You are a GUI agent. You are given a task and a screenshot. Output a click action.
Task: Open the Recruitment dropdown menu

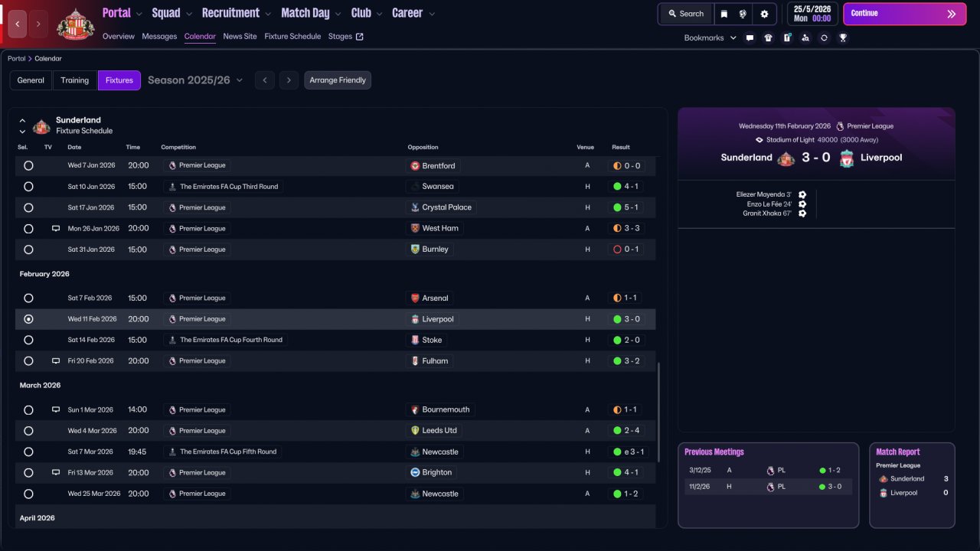point(237,13)
